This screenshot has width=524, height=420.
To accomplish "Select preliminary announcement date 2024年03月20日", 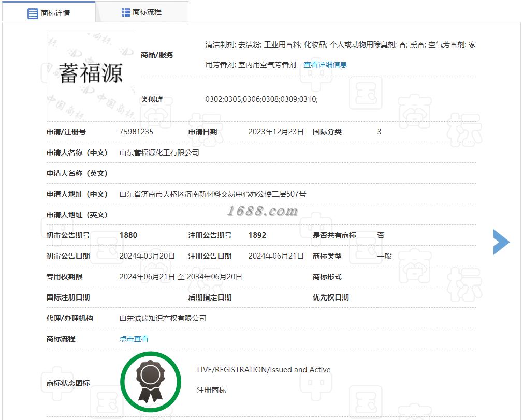I will coord(147,256).
